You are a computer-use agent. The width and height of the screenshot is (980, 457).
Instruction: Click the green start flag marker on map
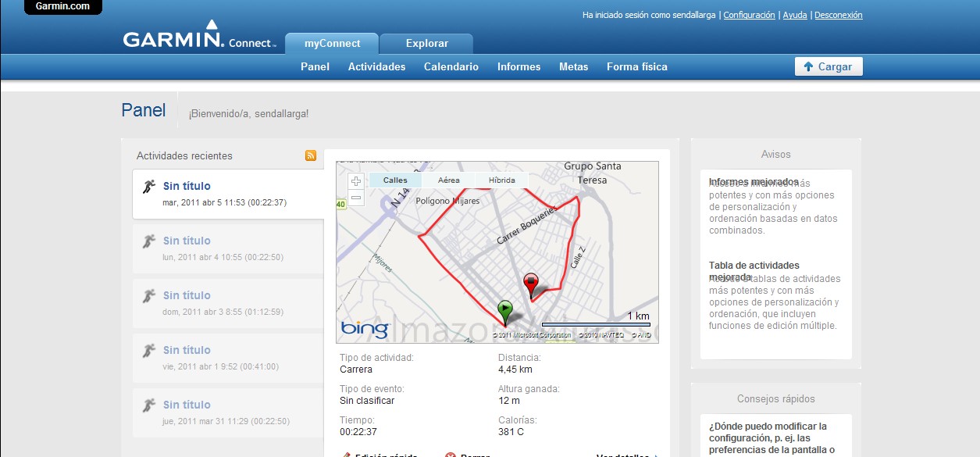pyautogui.click(x=505, y=312)
